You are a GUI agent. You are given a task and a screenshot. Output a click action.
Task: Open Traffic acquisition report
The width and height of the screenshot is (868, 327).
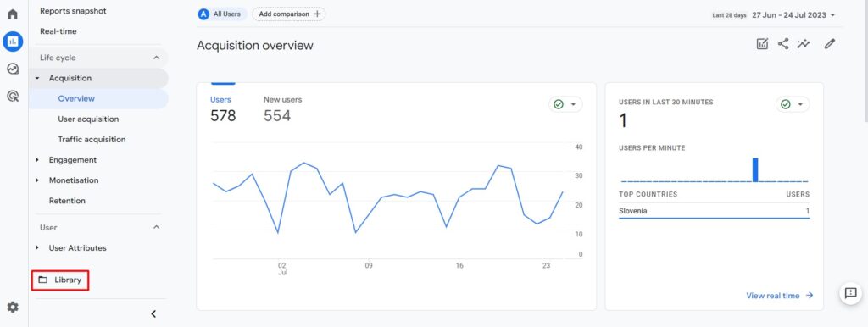point(92,140)
